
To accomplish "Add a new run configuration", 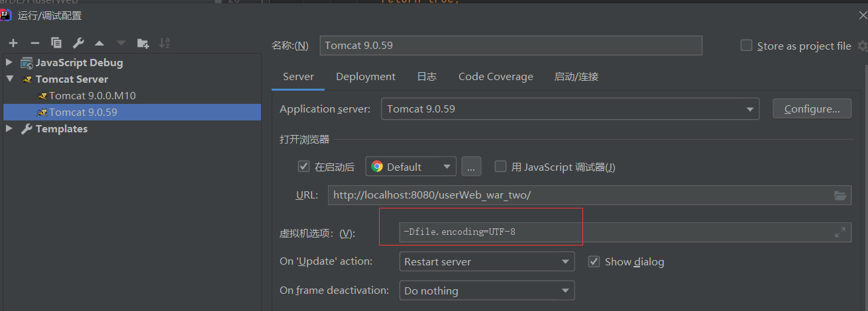I will [13, 43].
